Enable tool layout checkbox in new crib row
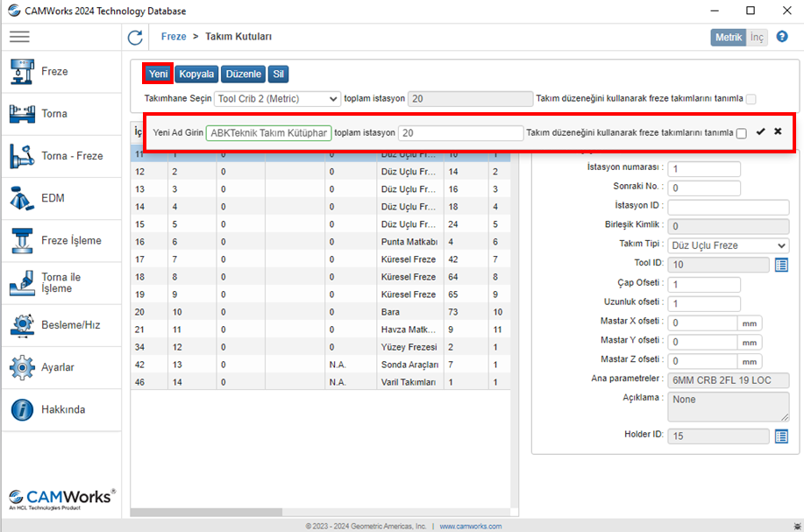Screen dimensions: 804x532 tap(742, 133)
